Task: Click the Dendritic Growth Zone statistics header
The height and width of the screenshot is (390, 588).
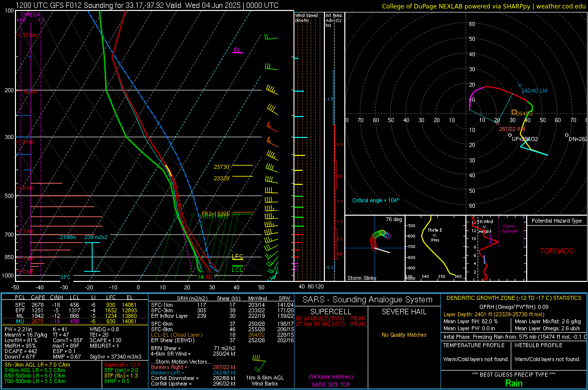Action: [x=514, y=298]
